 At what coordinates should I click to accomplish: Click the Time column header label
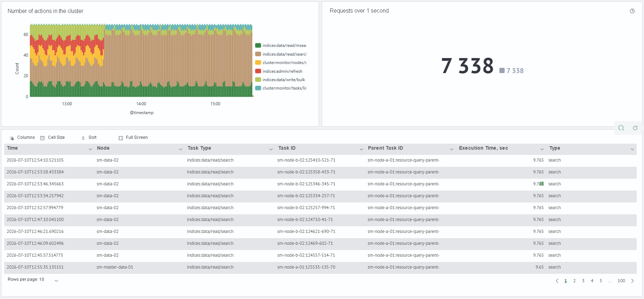(x=12, y=148)
